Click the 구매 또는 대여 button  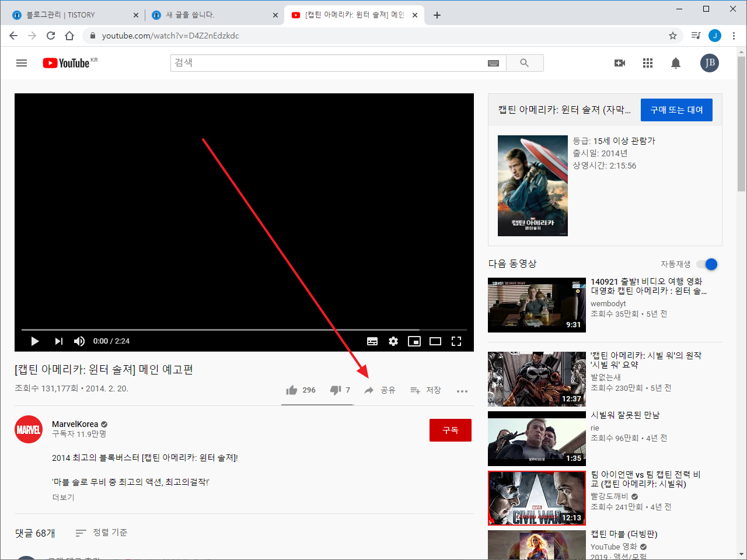(x=676, y=110)
